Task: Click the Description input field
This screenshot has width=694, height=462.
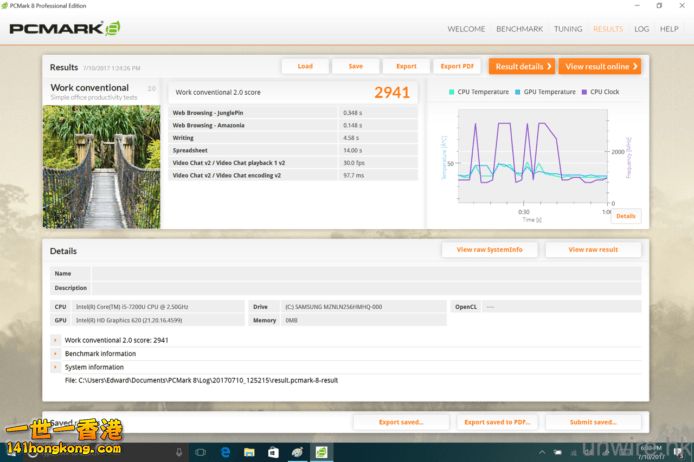Action: pos(366,288)
